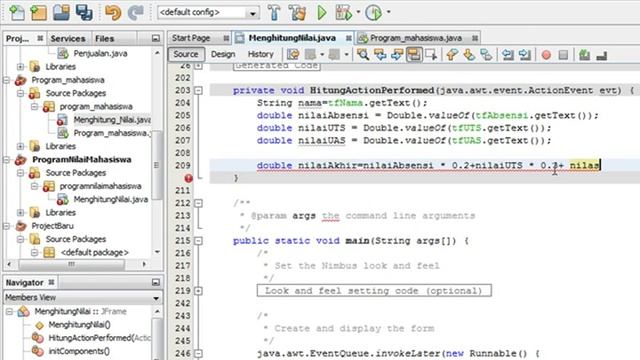This screenshot has width=640, height=360.
Task: Switch to the Program_mahasiswa.java editor tab
Action: tap(416, 38)
